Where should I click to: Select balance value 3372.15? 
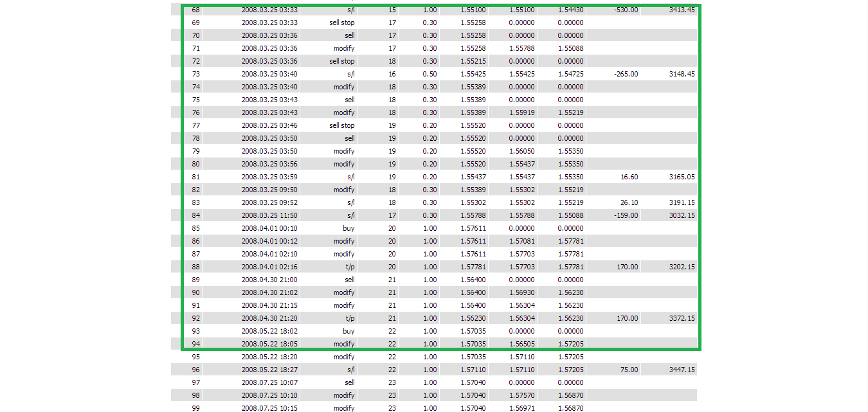[x=682, y=318]
